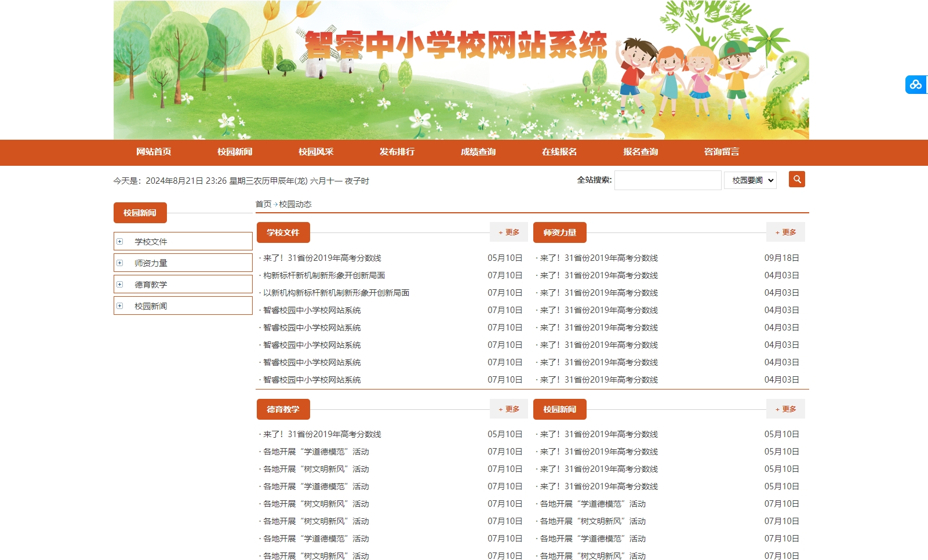Open article 构新标杆新机制新形象开创新局面

(324, 275)
